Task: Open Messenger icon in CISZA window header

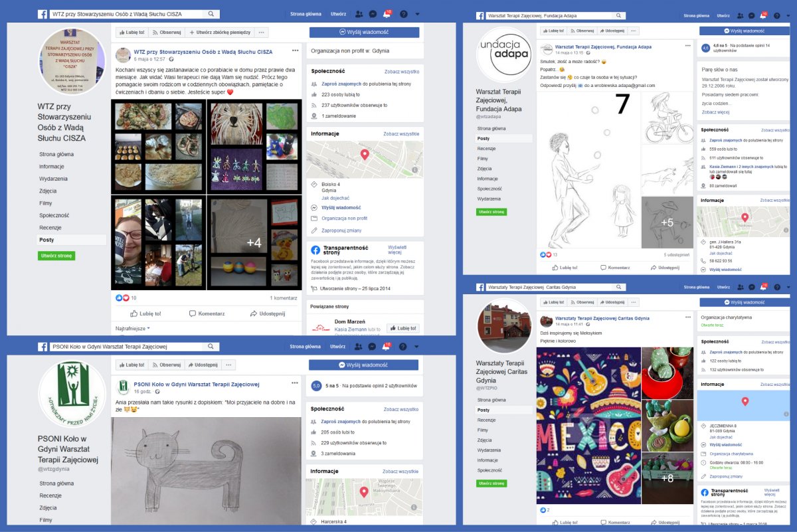Action: 373,14
